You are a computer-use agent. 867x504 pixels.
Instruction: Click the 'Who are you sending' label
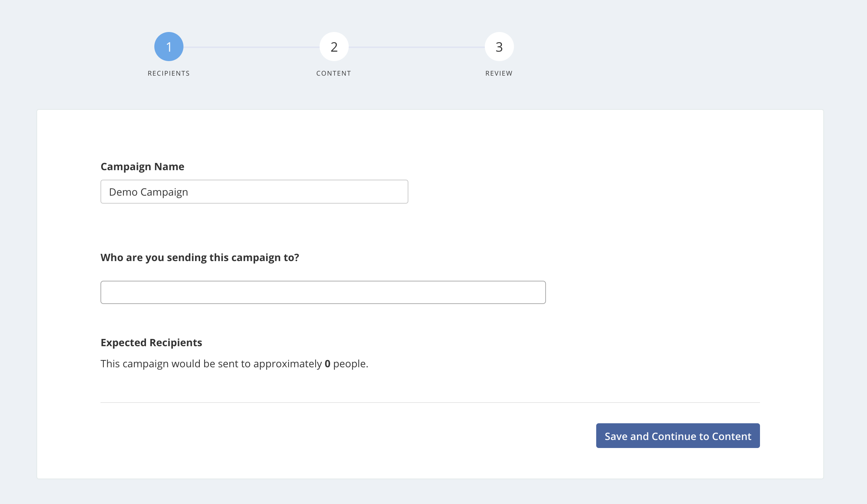point(199,257)
